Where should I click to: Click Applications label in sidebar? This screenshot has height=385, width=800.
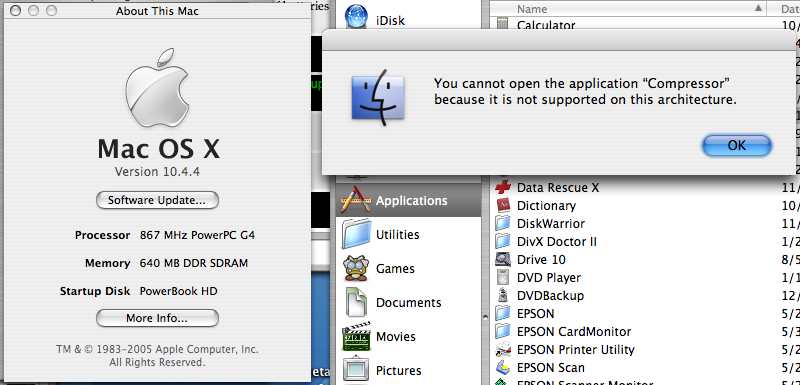pos(412,201)
